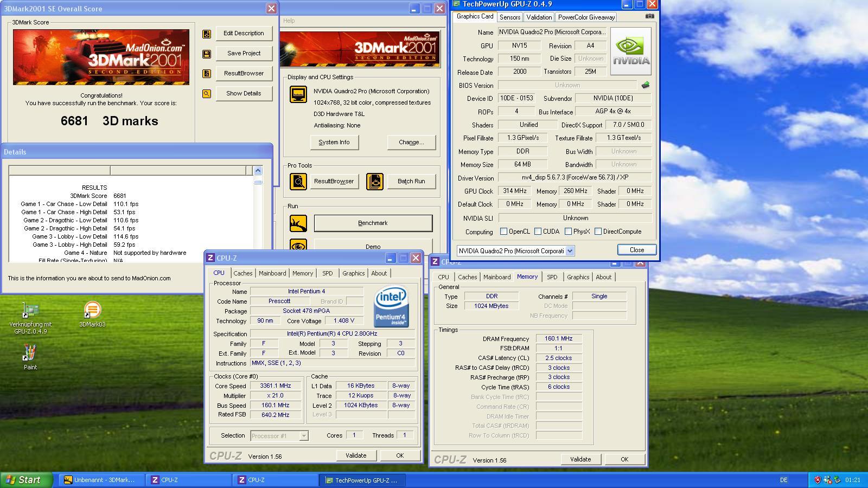Open the Graphics tab in left CPU-Z
Viewport: 868px width, 488px height.
(x=353, y=273)
